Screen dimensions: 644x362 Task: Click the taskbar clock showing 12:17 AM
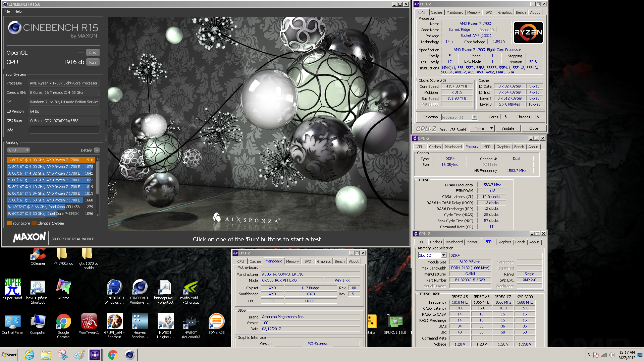tap(627, 355)
